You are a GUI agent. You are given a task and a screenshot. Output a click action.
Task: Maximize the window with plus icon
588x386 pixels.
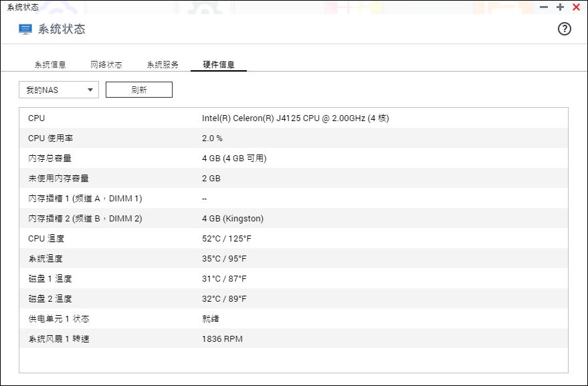tap(560, 7)
